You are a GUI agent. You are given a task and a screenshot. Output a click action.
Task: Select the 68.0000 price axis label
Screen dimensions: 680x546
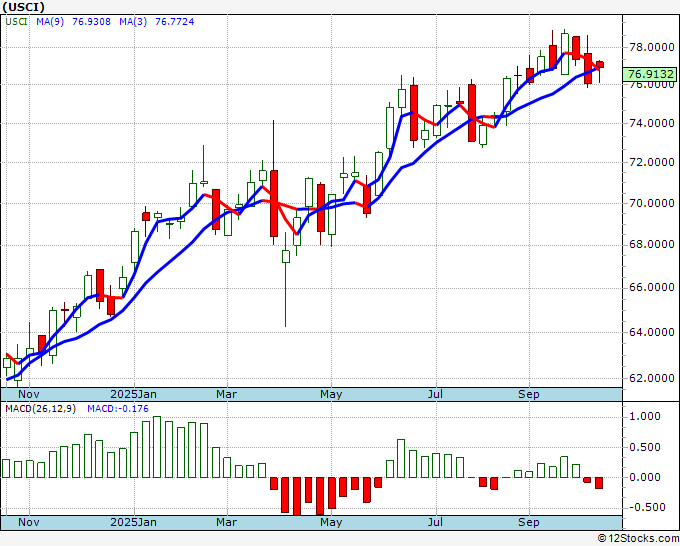click(x=652, y=245)
